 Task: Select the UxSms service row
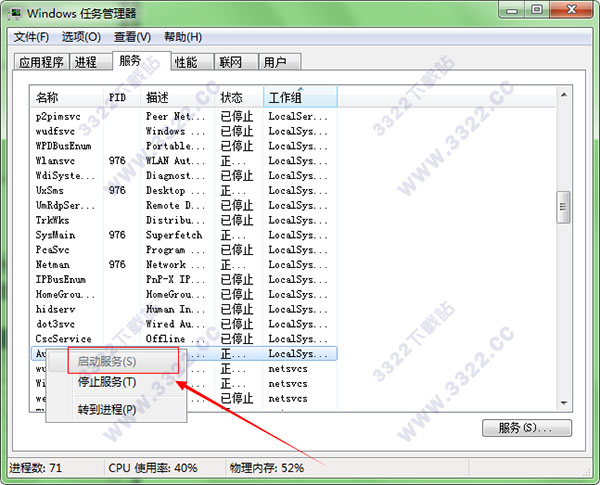184,191
